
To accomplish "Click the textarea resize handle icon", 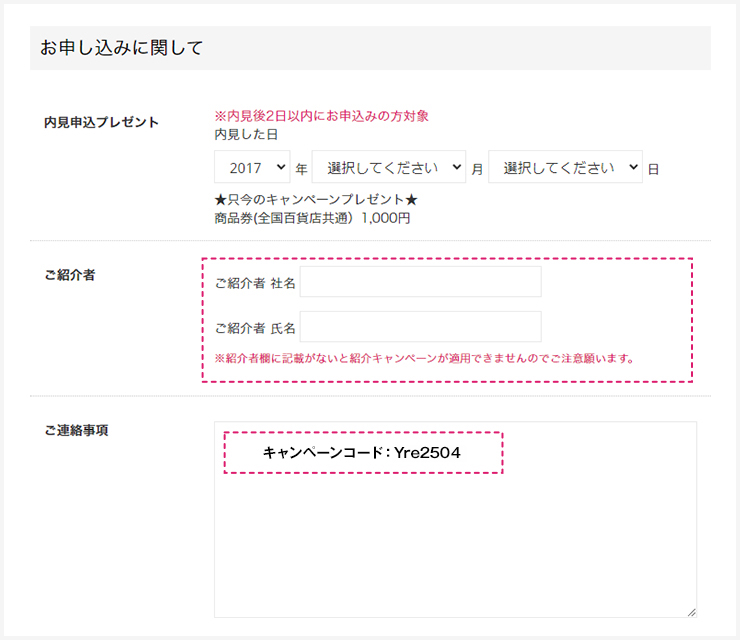I will 691,612.
